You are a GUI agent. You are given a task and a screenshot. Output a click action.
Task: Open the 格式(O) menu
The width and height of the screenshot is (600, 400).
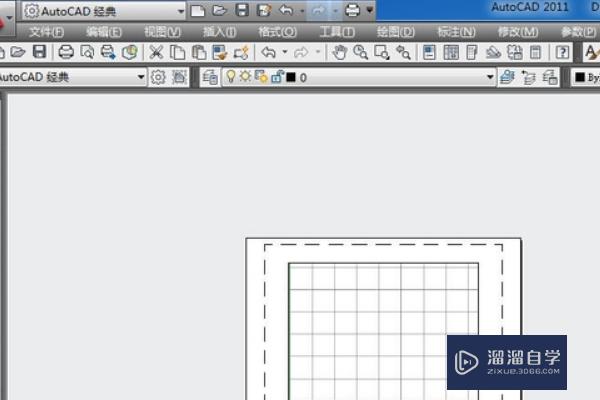[277, 32]
